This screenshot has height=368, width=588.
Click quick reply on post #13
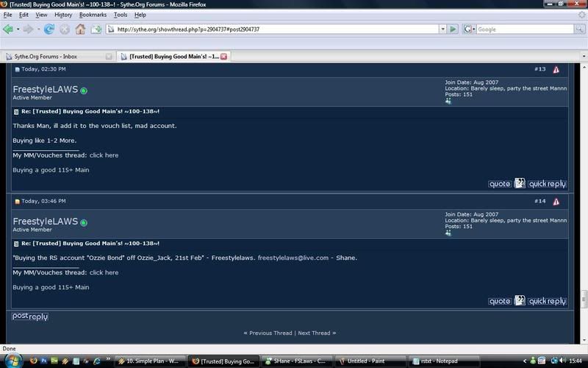coord(547,183)
